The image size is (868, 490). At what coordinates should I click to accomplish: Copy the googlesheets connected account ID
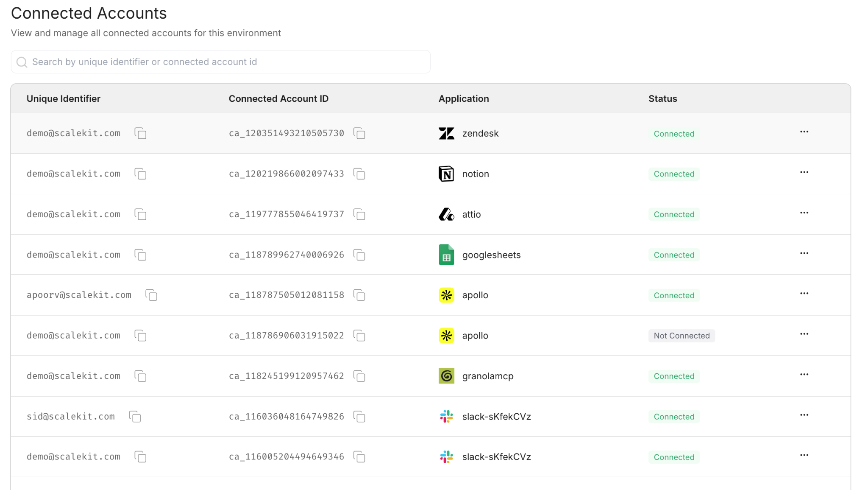tap(359, 255)
